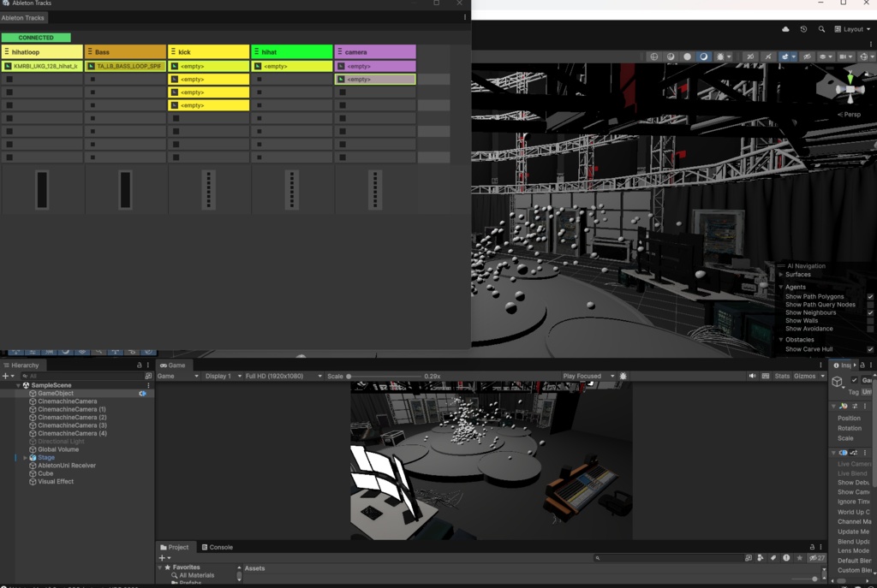Click the Game view Scale slider

[385, 376]
